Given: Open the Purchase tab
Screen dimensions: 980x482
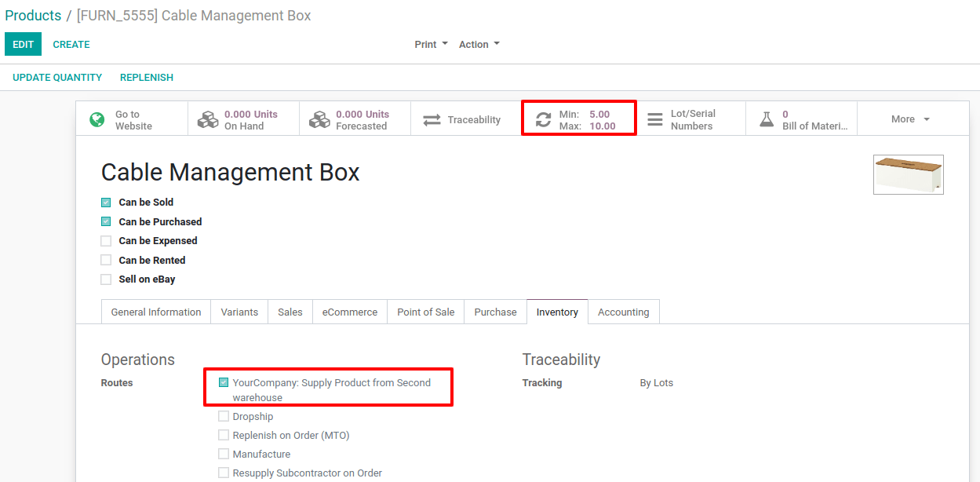Looking at the screenshot, I should click(x=495, y=312).
